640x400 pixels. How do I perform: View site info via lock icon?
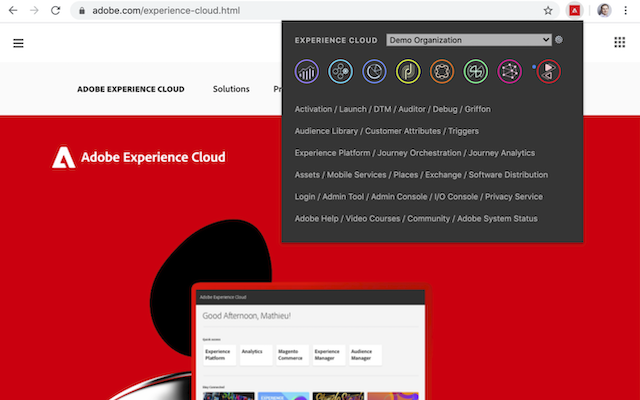[82, 11]
